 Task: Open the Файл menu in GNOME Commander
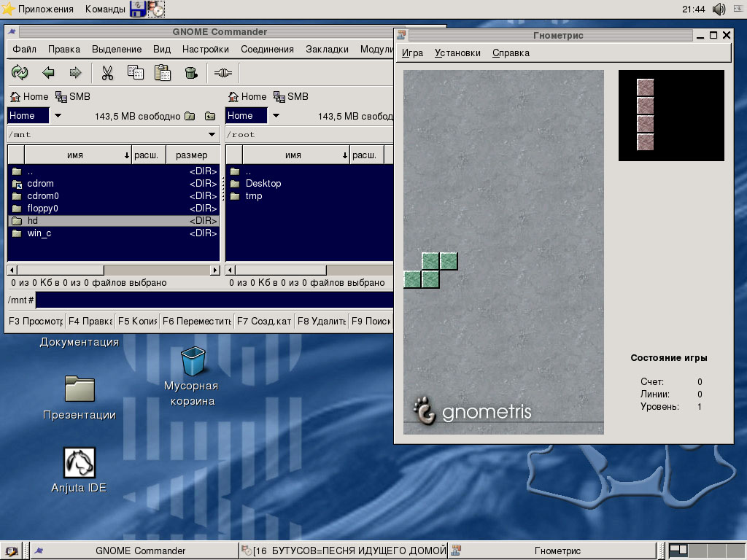24,49
